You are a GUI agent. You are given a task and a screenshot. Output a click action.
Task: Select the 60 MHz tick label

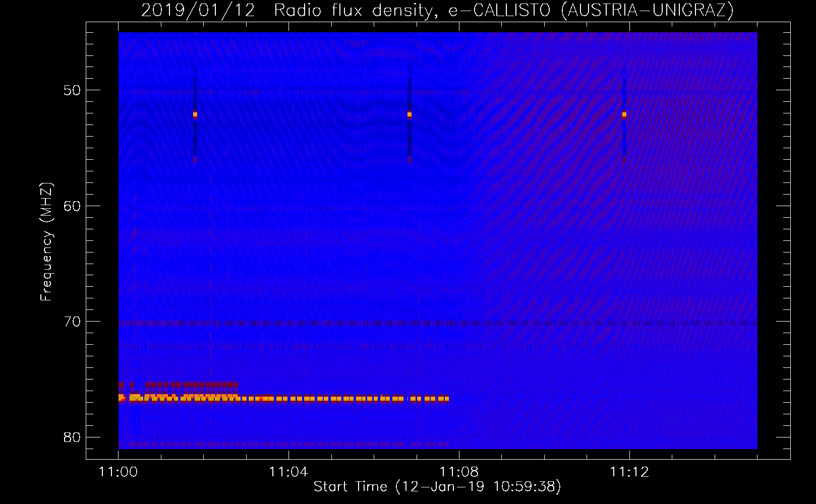pos(72,206)
